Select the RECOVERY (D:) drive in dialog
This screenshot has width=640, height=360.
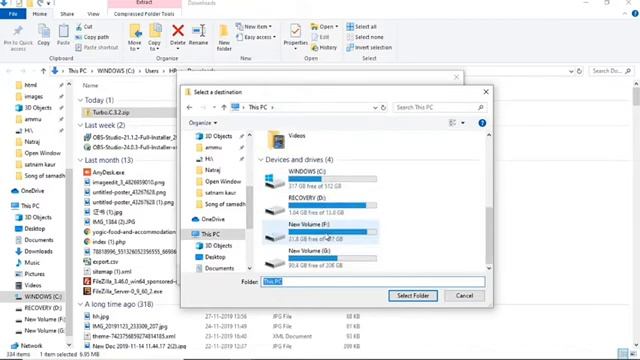(320, 205)
